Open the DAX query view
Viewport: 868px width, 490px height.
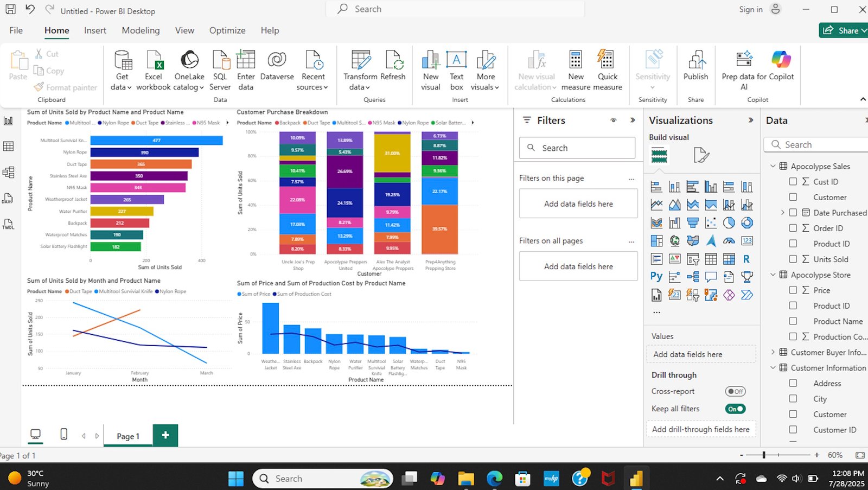click(8, 198)
